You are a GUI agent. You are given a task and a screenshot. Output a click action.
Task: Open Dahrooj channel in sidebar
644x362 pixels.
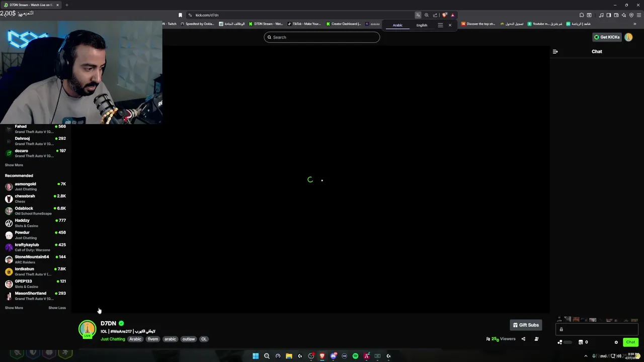click(35, 141)
